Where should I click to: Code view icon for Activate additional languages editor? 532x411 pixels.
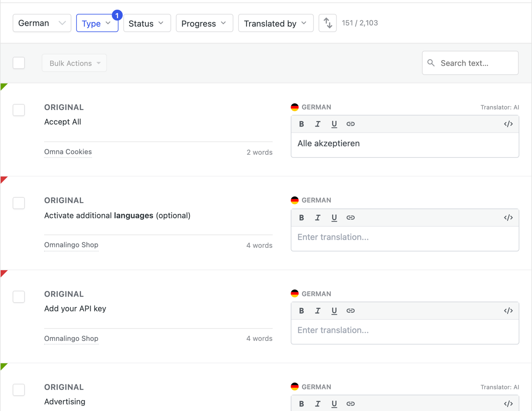[x=508, y=218]
